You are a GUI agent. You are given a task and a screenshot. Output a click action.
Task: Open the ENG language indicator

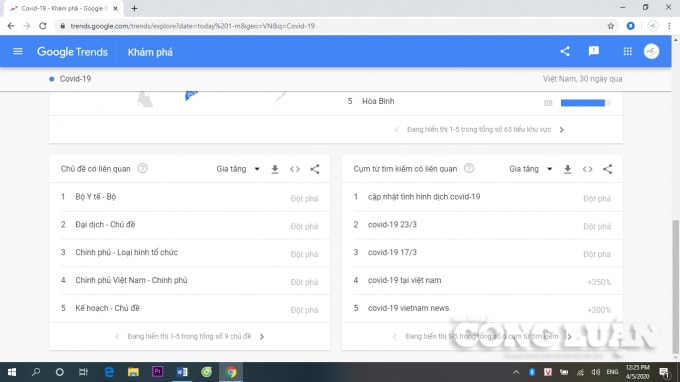click(612, 372)
